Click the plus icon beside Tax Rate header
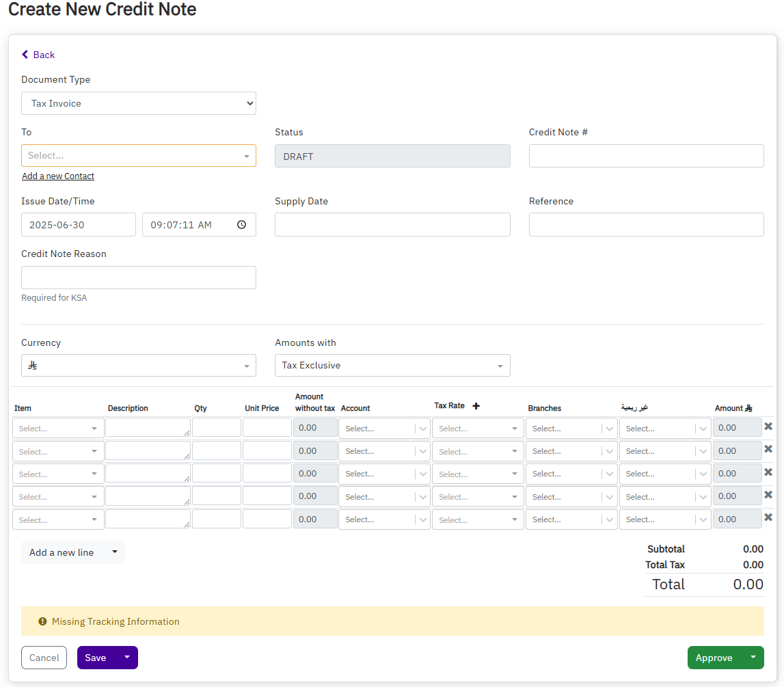 click(x=476, y=405)
